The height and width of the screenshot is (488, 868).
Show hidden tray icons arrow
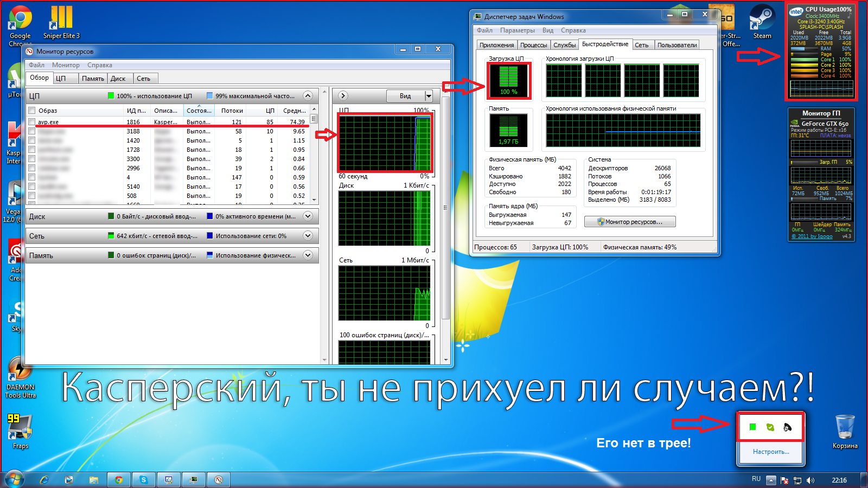click(x=770, y=480)
